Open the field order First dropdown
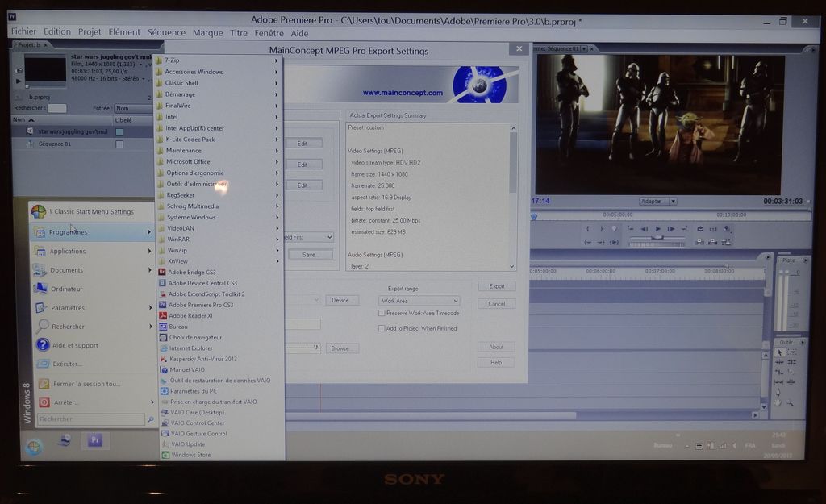Image resolution: width=826 pixels, height=504 pixels. 309,237
